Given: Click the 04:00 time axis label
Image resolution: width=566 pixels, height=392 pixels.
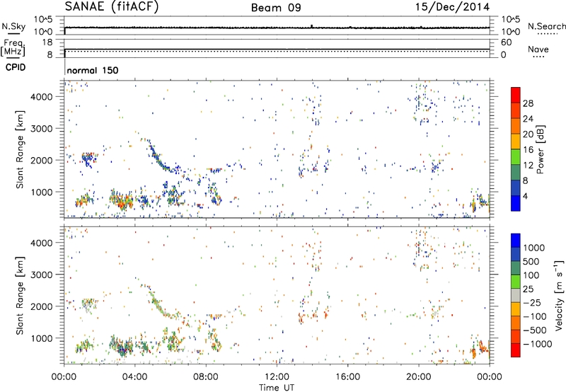Looking at the screenshot, I should (134, 377).
